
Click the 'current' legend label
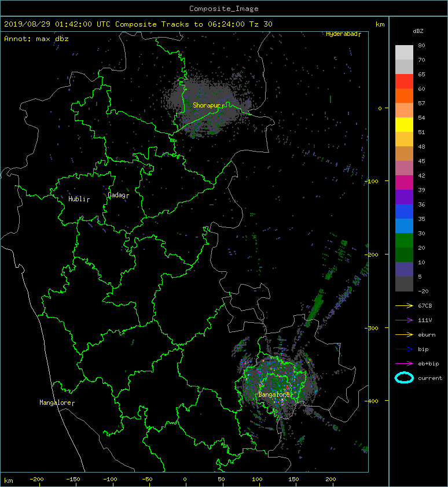click(x=430, y=378)
